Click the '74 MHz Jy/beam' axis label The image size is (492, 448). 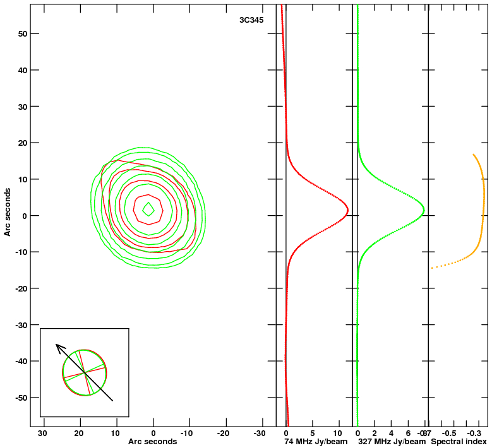(316, 442)
